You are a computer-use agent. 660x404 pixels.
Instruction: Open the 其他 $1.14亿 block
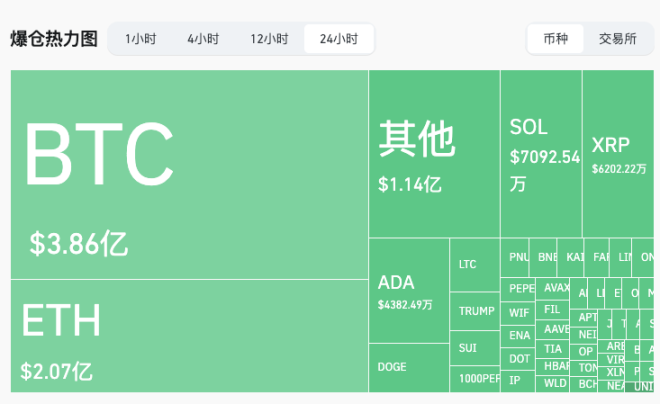pyautogui.click(x=434, y=154)
